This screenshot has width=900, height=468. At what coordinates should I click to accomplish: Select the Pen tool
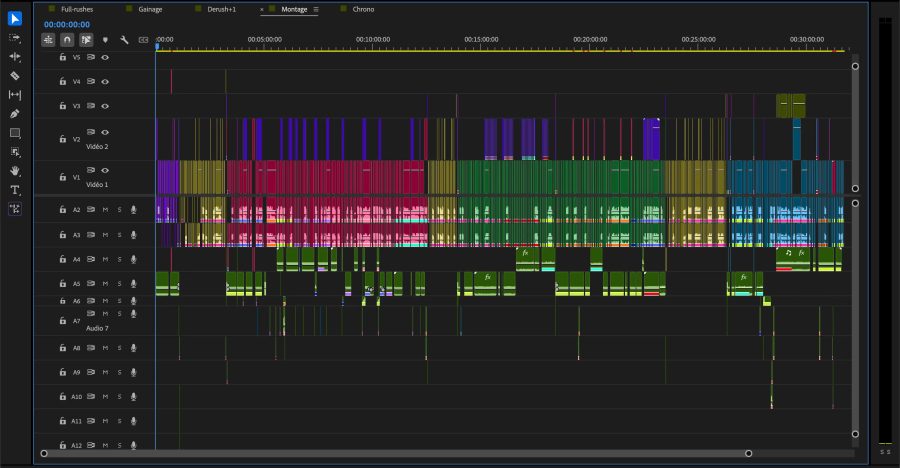pyautogui.click(x=15, y=114)
